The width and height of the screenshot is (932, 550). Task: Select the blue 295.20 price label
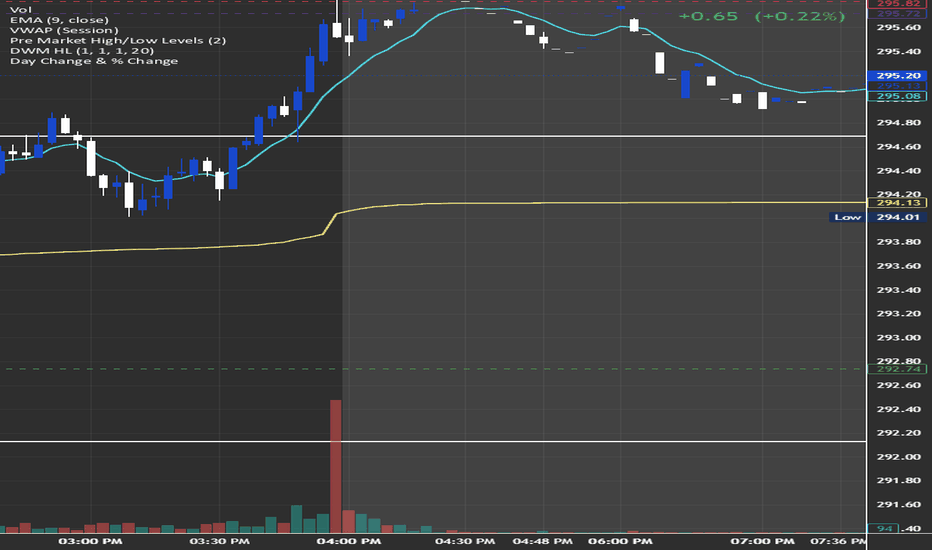[898, 76]
